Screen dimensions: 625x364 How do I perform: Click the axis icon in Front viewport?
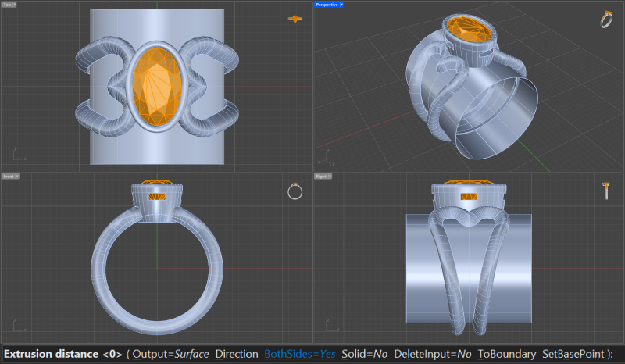(x=18, y=328)
